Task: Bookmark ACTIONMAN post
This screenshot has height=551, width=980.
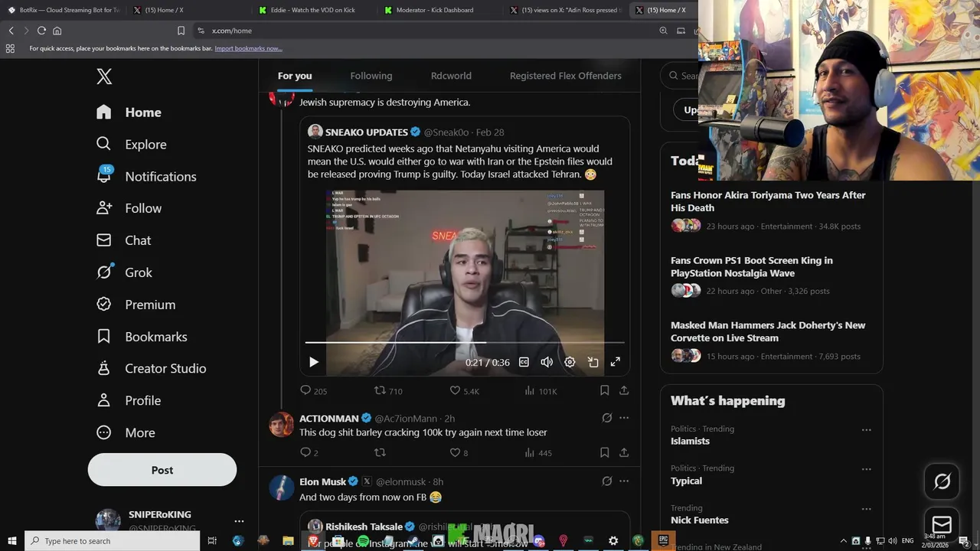Action: pos(604,452)
